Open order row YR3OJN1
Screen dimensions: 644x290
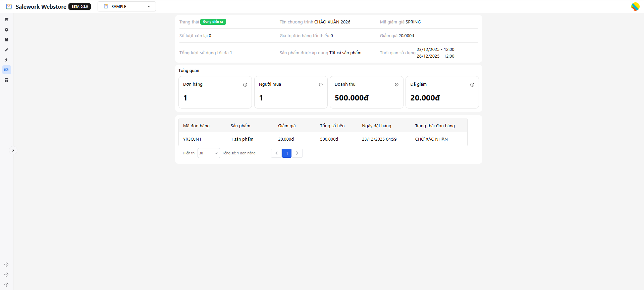pyautogui.click(x=192, y=139)
